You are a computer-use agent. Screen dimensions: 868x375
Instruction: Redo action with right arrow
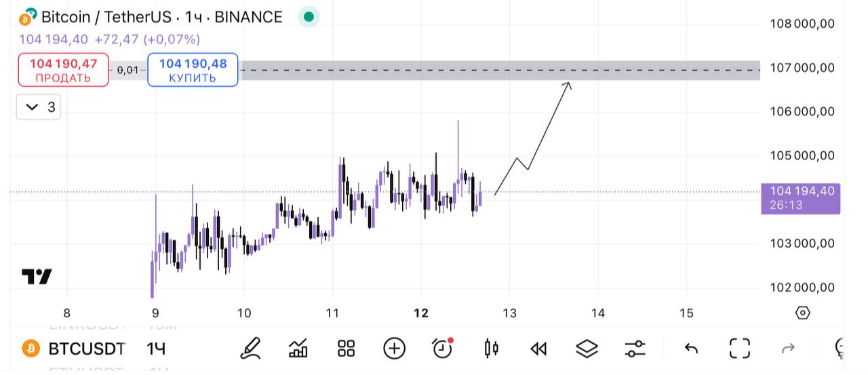788,349
